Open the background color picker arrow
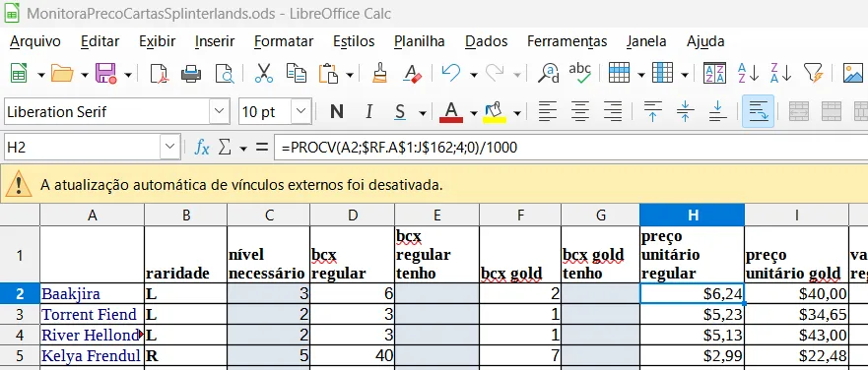This screenshot has height=370, width=868. click(517, 113)
